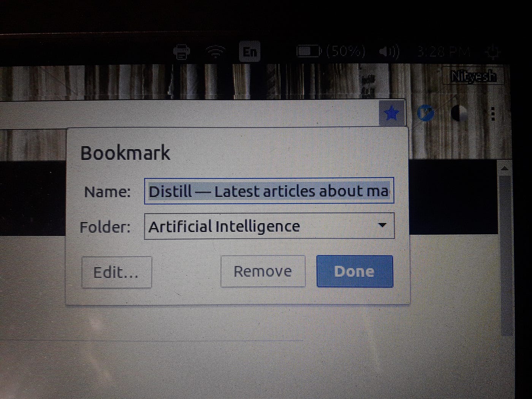Click the Remove bookmark button
Viewport: 532px width, 399px height.
pyautogui.click(x=263, y=271)
